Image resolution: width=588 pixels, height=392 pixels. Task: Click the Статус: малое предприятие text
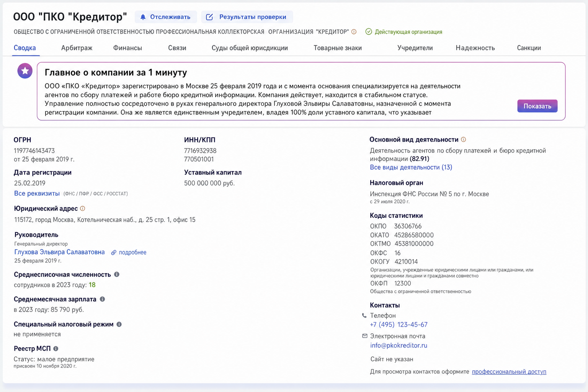point(54,359)
